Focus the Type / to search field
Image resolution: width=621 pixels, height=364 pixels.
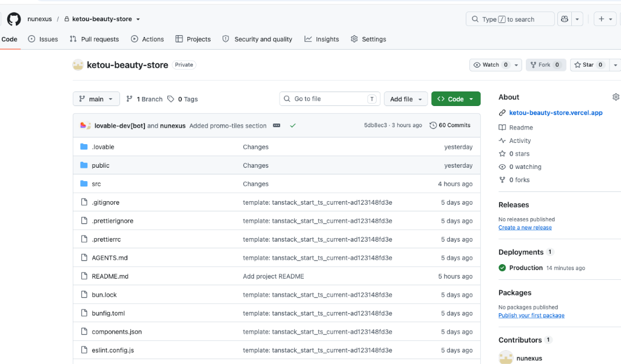(x=510, y=19)
